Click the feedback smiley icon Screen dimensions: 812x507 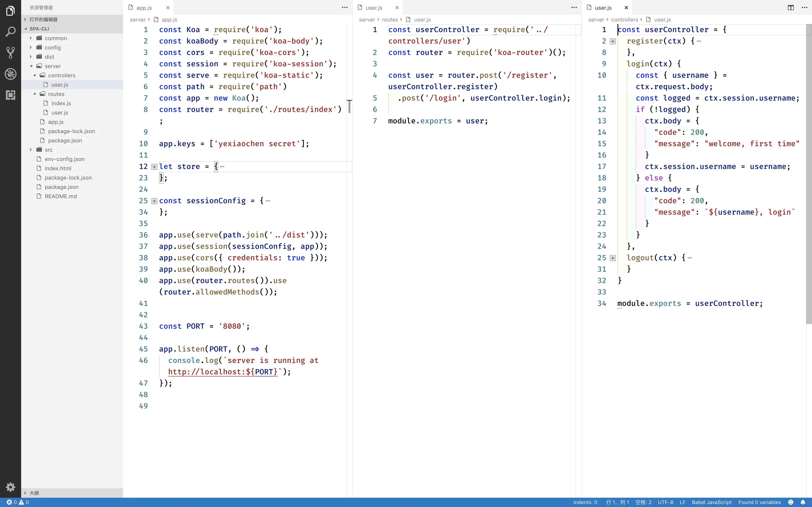791,502
